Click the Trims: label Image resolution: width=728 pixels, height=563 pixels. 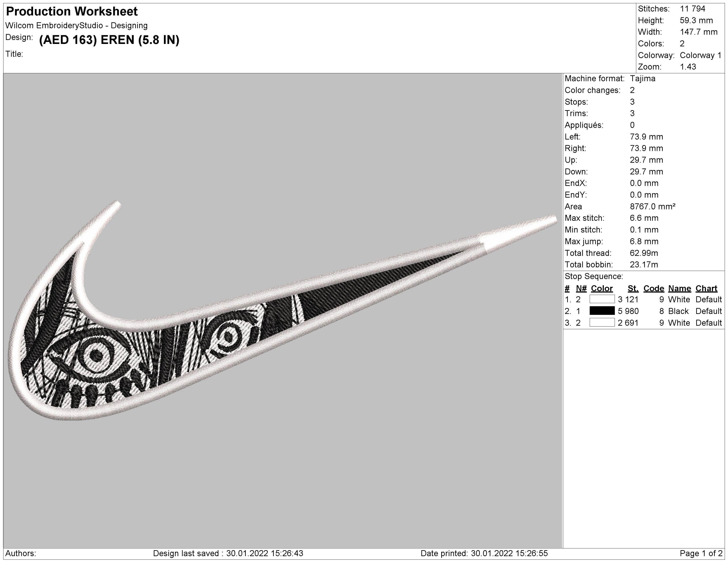[576, 113]
